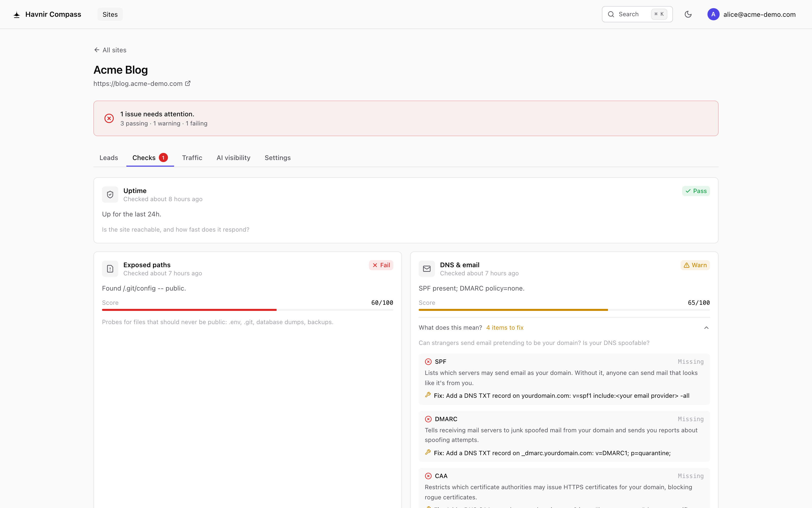The image size is (812, 508).
Task: Select the Checks tab
Action: click(x=150, y=157)
